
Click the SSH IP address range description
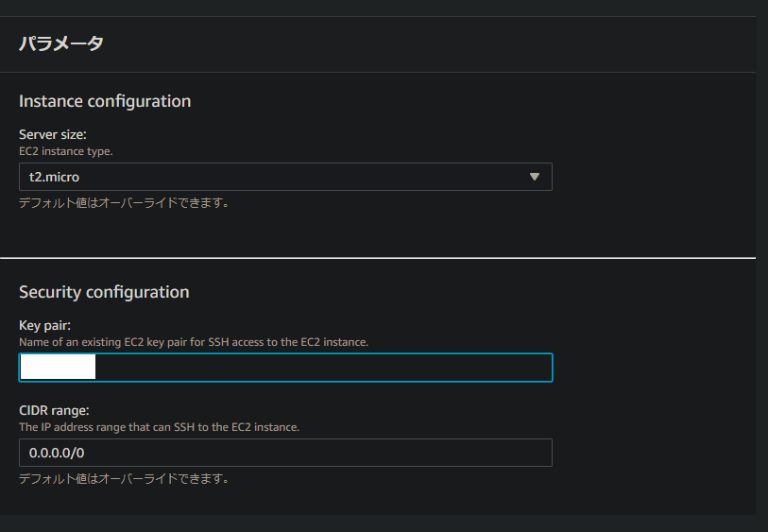159,427
